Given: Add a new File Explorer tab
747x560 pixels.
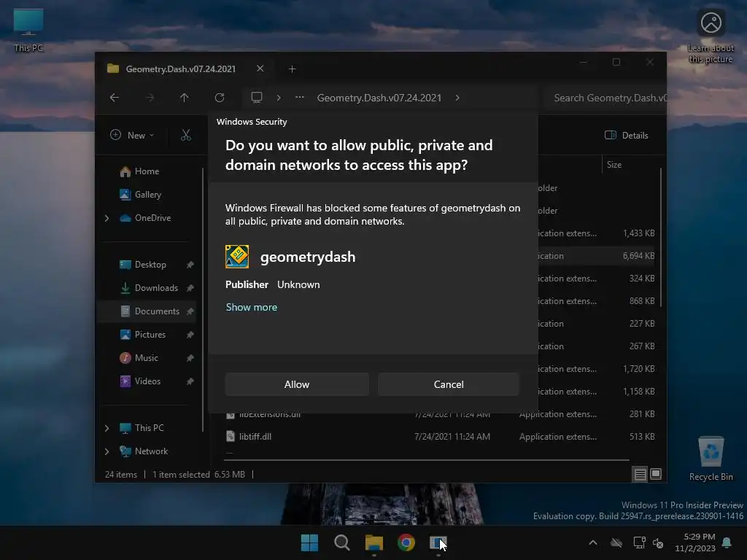Looking at the screenshot, I should (292, 69).
